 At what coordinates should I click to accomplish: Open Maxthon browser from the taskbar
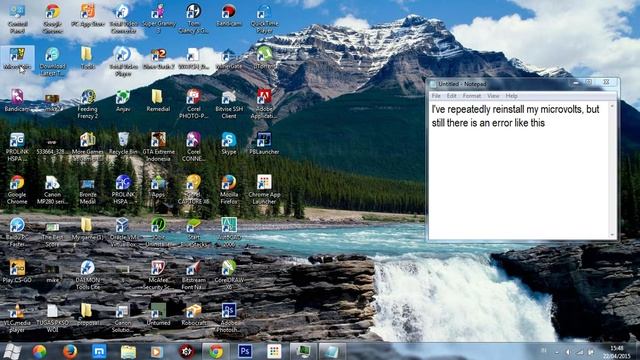click(99, 351)
